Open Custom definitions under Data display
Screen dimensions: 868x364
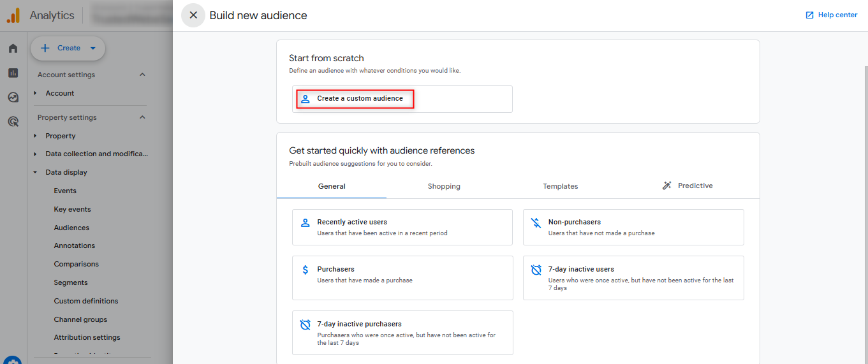(x=86, y=301)
